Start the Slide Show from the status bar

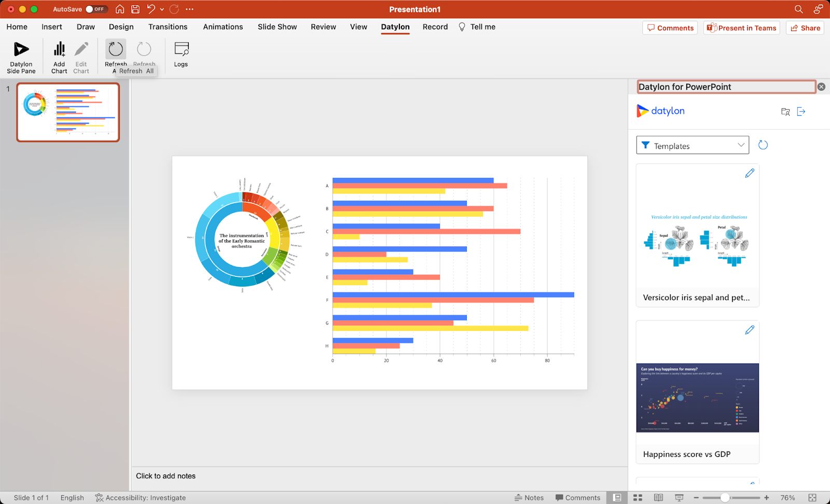[x=679, y=498]
